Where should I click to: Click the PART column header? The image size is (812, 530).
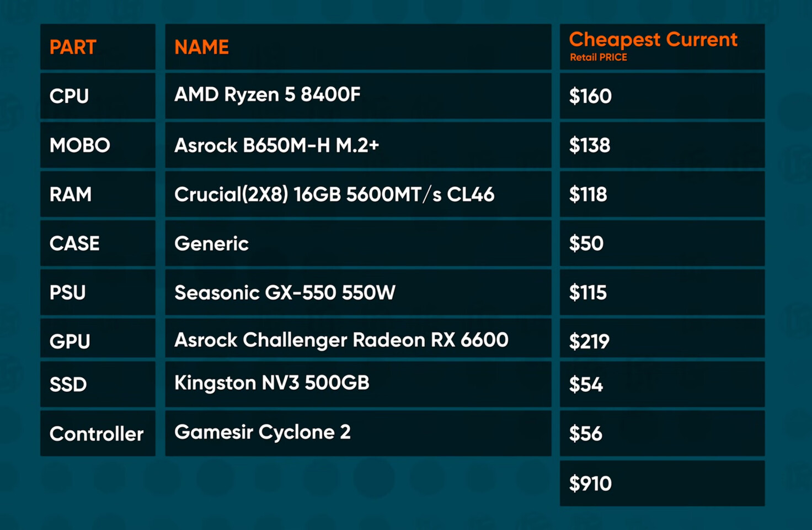tap(73, 47)
